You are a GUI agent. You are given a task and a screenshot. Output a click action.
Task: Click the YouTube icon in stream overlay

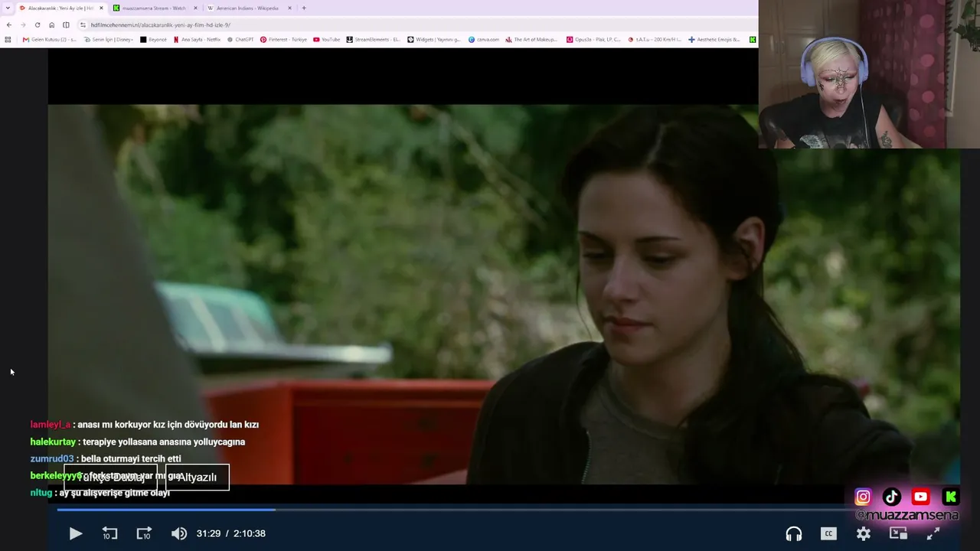921,497
